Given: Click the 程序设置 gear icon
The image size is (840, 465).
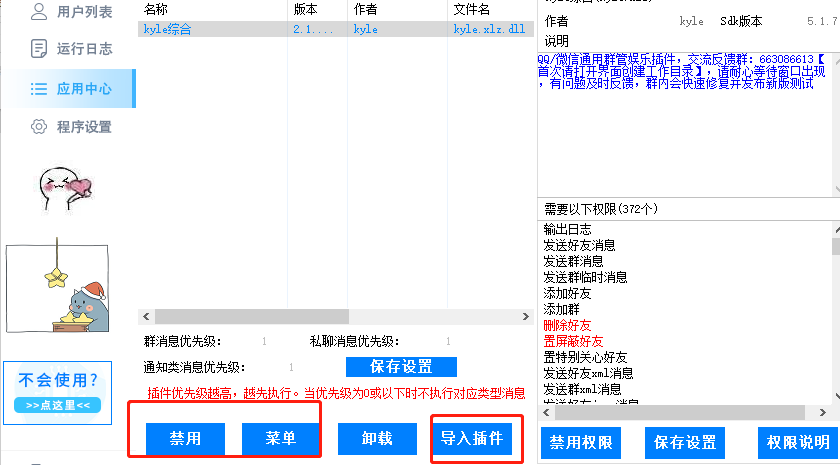Looking at the screenshot, I should 39,127.
